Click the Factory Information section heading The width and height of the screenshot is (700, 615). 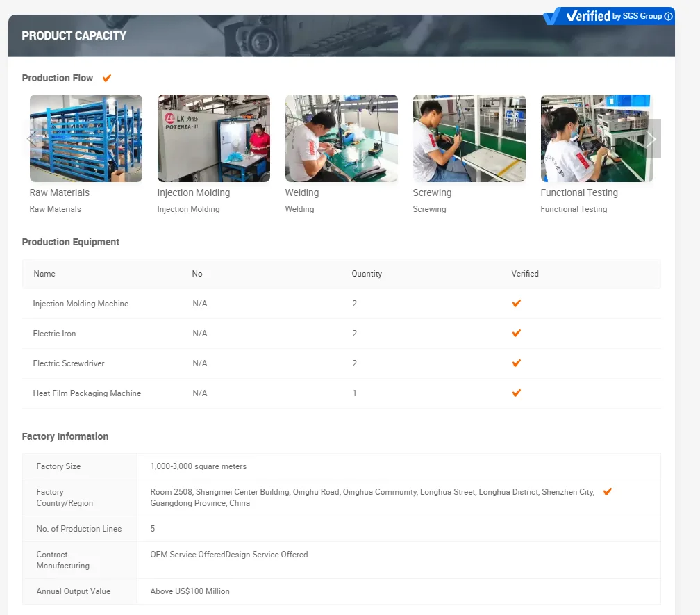65,437
